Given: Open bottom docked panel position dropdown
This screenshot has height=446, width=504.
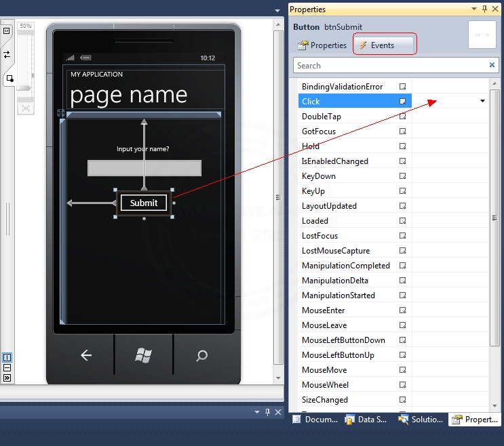Looking at the screenshot, I should pyautogui.click(x=257, y=412).
